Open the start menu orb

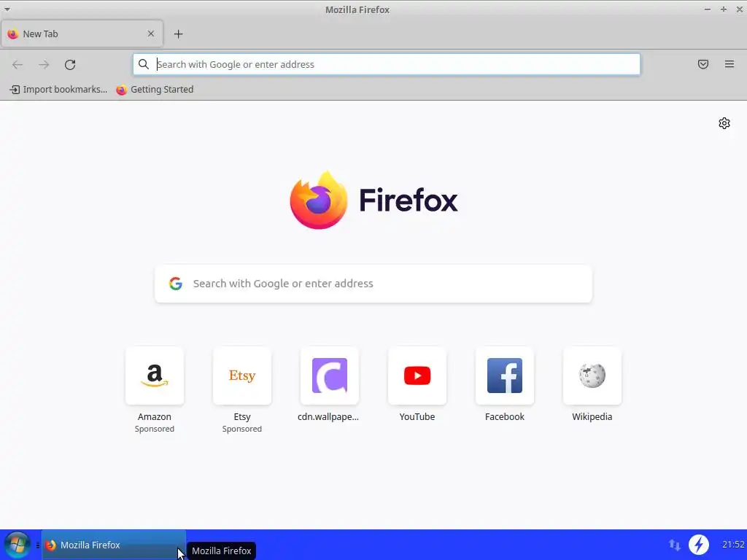[18, 545]
